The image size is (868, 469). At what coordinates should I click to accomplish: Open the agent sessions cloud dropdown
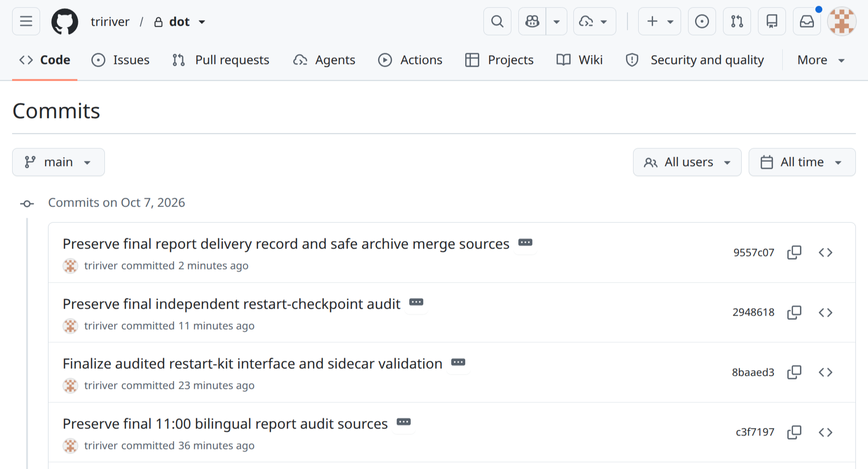click(x=594, y=21)
